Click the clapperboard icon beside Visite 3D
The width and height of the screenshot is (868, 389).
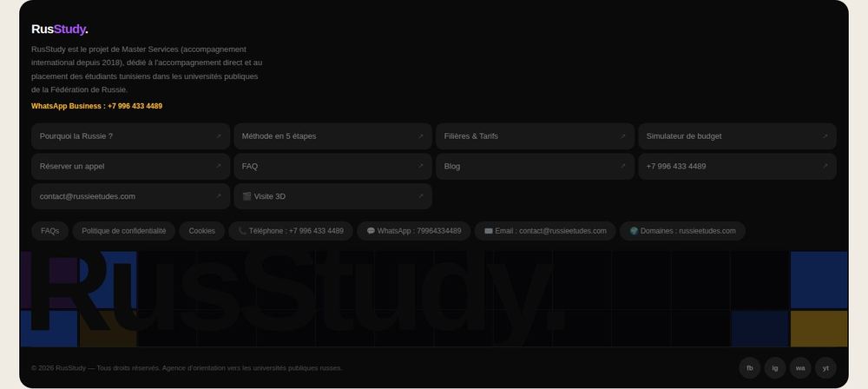click(x=247, y=196)
